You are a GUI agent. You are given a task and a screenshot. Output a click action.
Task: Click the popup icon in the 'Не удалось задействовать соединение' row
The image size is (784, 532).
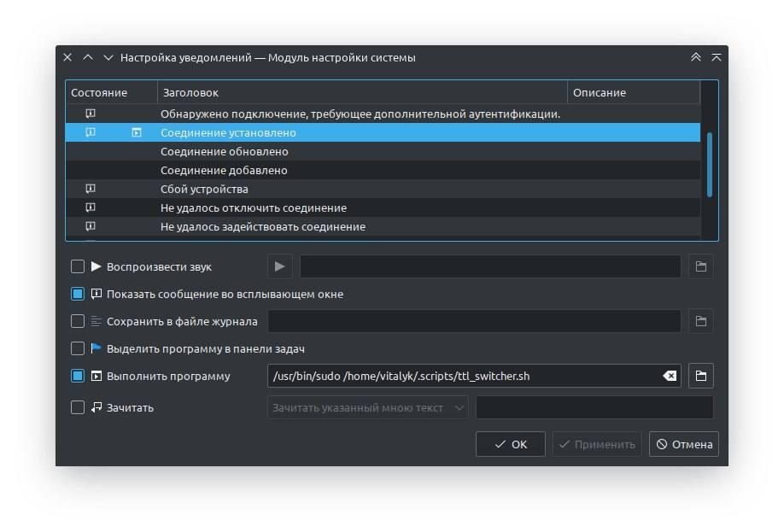(x=91, y=226)
